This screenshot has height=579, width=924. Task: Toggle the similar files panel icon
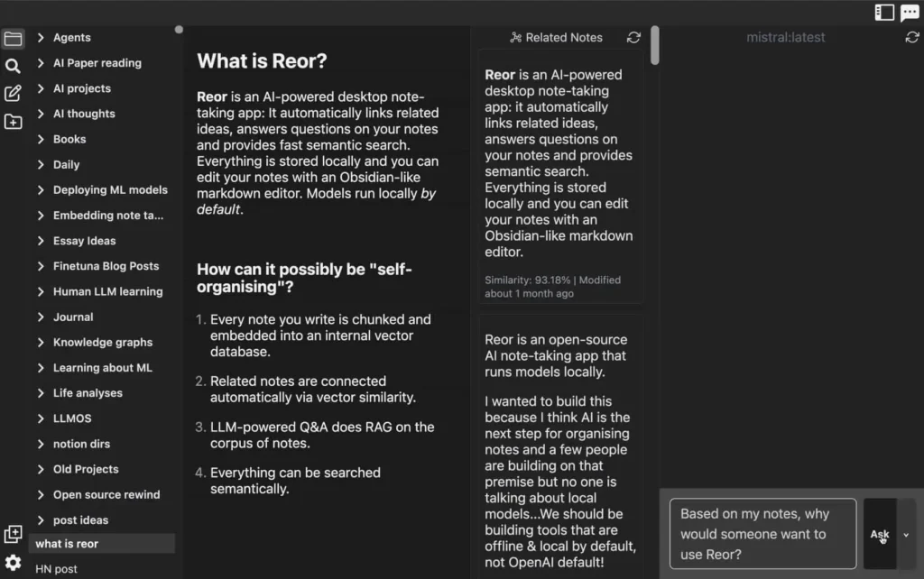(x=885, y=12)
